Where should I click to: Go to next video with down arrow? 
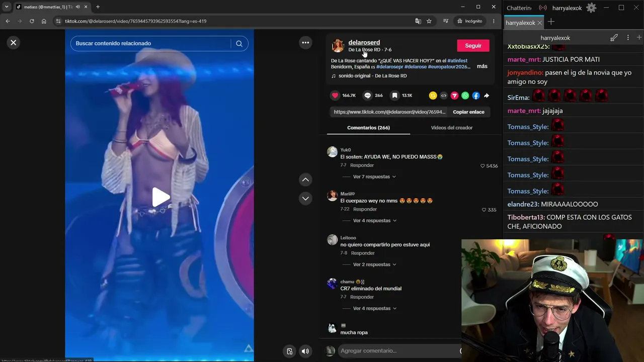(x=305, y=199)
